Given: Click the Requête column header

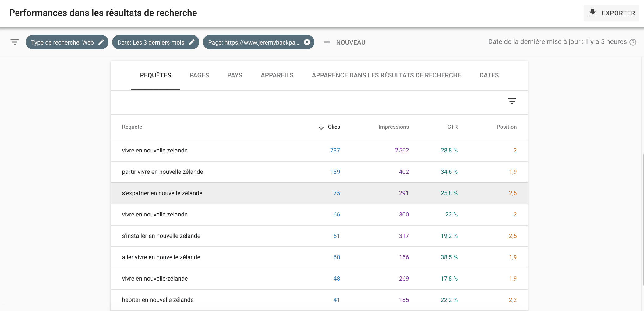Looking at the screenshot, I should (132, 127).
